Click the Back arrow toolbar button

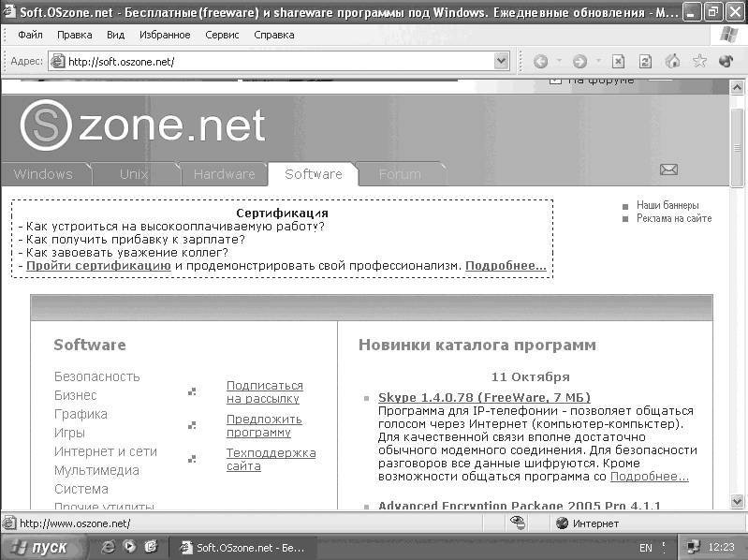[540, 62]
